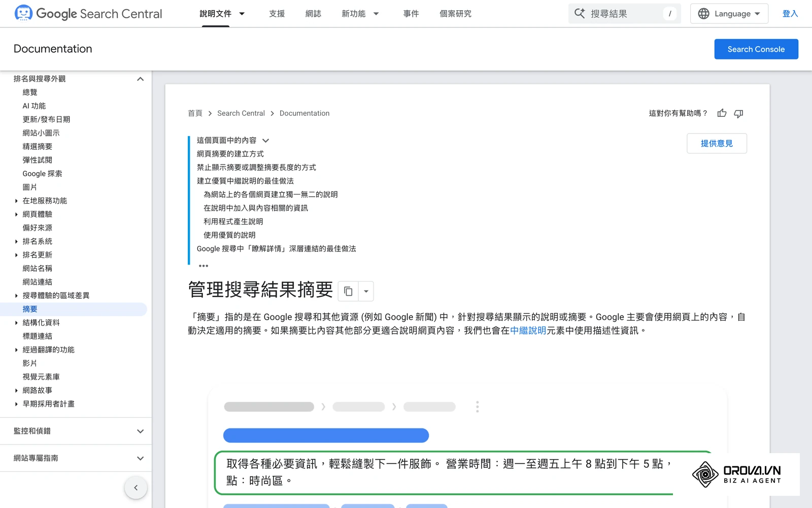This screenshot has width=812, height=508.
Task: Focus the 搜尋結果 search field
Action: [625, 14]
